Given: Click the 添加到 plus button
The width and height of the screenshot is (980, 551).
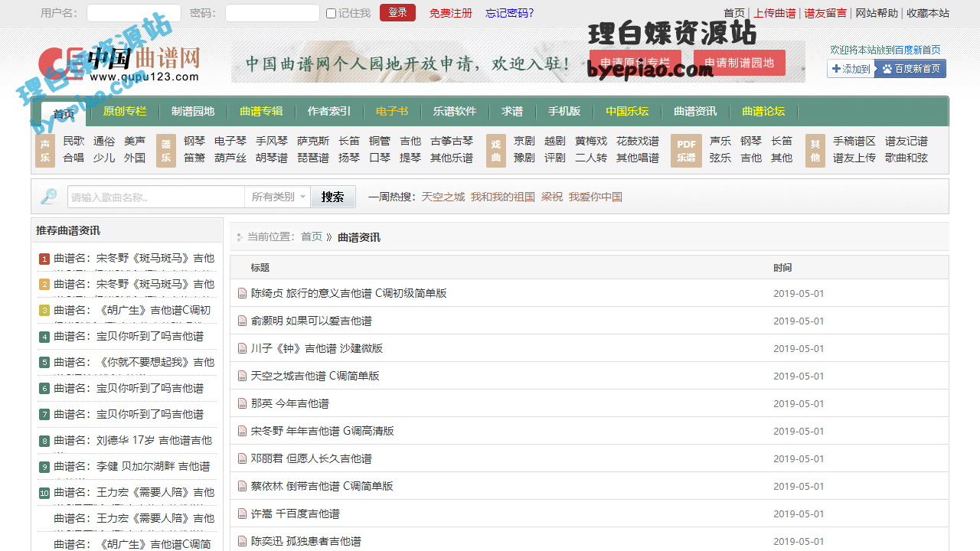Looking at the screenshot, I should (x=851, y=69).
